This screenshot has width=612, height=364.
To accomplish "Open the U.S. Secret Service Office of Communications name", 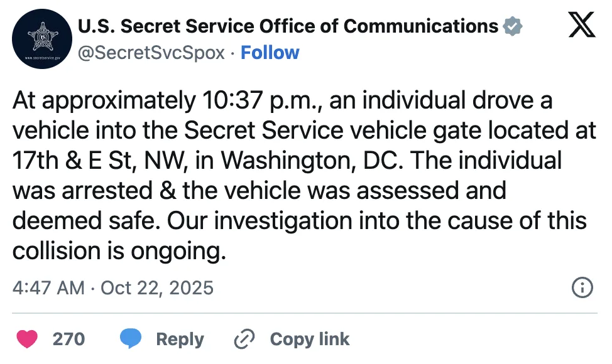I will click(288, 26).
